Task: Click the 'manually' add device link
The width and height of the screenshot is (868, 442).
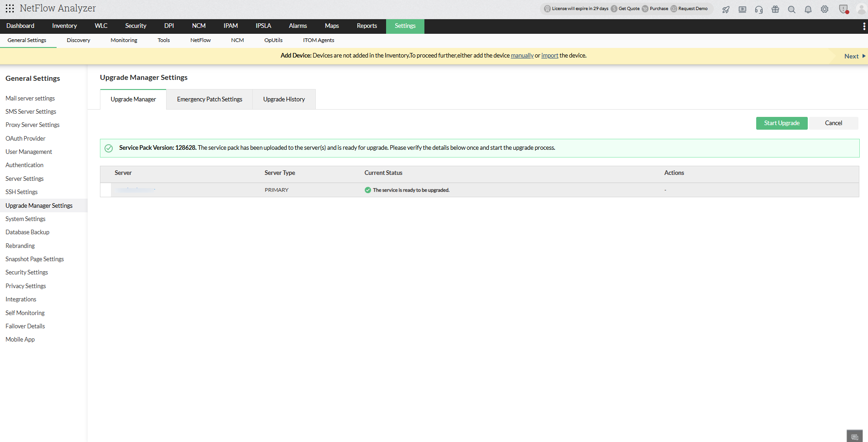Action: click(x=522, y=56)
